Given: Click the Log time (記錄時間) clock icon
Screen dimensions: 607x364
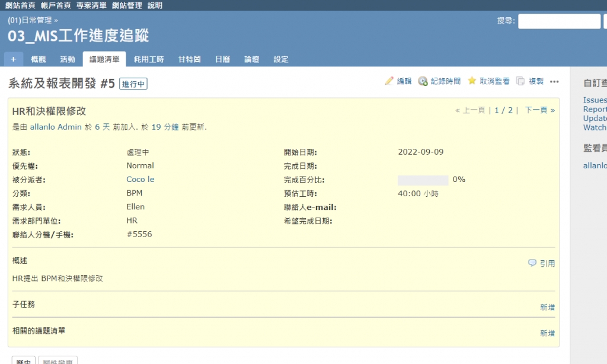Looking at the screenshot, I should (423, 81).
